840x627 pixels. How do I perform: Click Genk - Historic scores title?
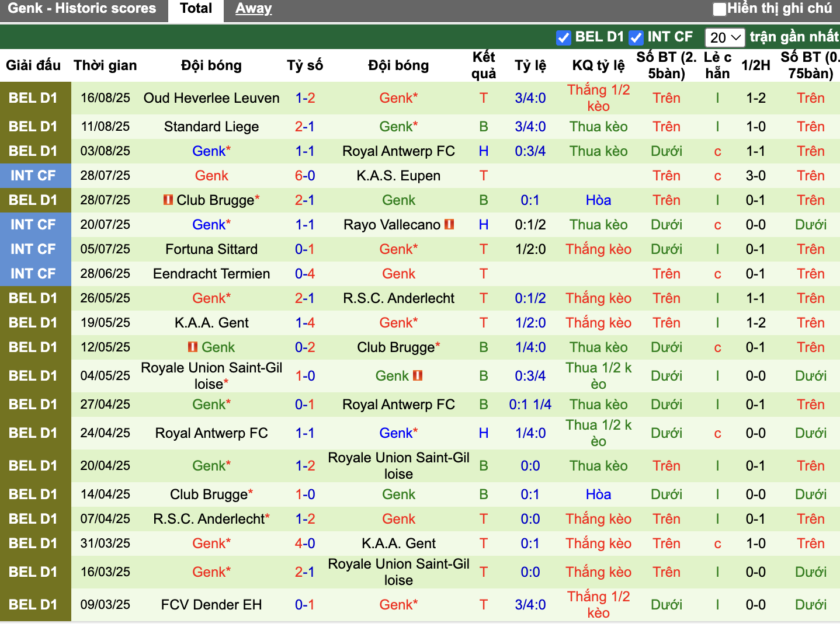[x=82, y=8]
